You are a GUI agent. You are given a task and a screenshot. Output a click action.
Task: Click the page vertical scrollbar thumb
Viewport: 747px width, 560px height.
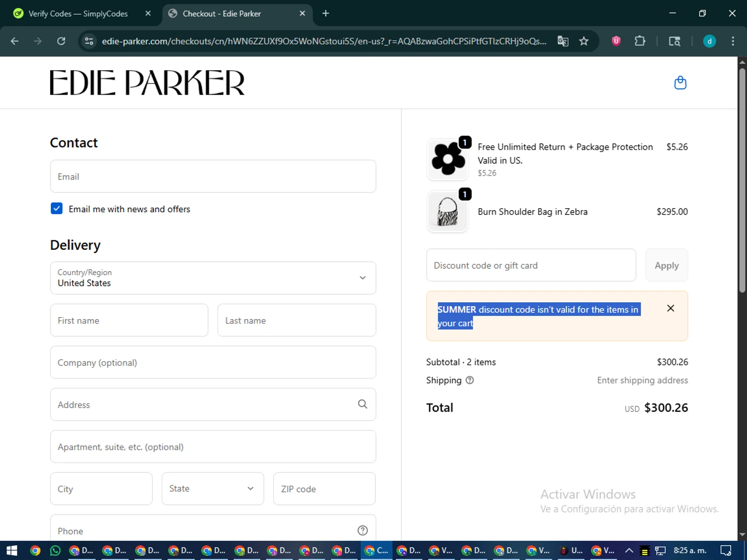coord(742,179)
